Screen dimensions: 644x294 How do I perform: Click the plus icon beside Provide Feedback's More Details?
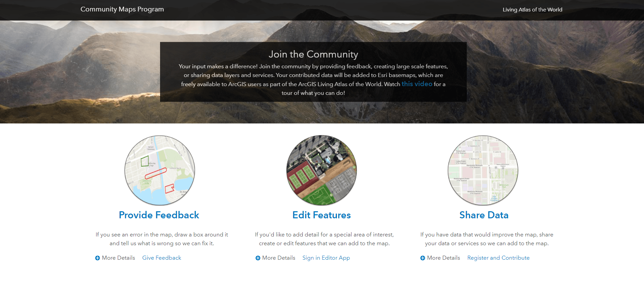[x=98, y=258]
